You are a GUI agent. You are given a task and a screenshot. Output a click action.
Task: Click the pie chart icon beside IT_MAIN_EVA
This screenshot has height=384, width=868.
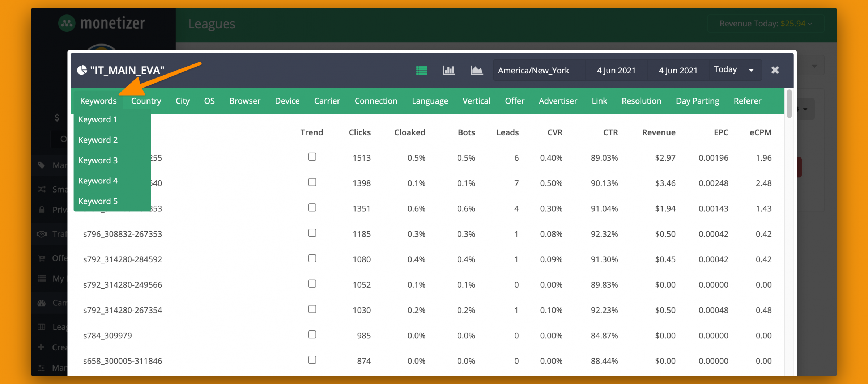[x=82, y=70]
